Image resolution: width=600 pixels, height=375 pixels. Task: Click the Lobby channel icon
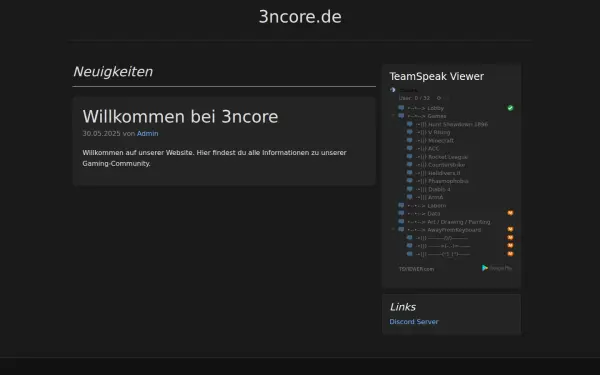pos(401,108)
